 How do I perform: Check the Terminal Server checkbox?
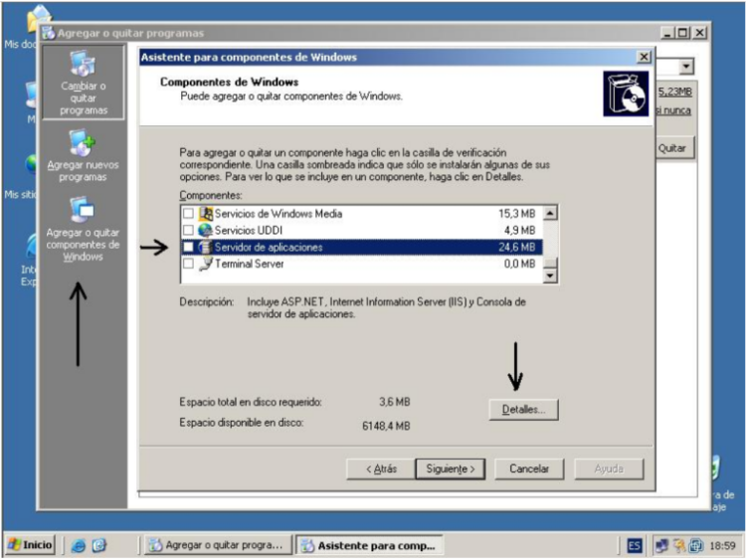coord(188,264)
